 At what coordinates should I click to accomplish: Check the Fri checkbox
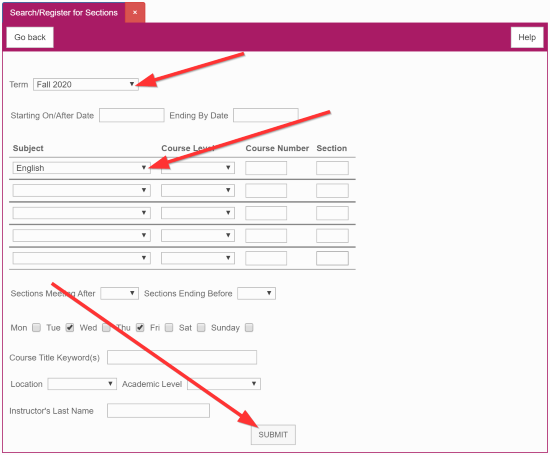pos(169,328)
